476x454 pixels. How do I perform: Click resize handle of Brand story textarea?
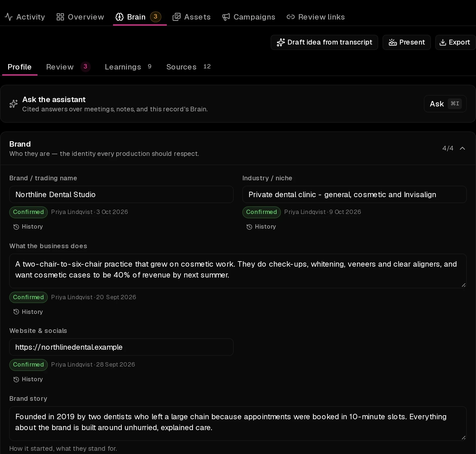(x=464, y=437)
